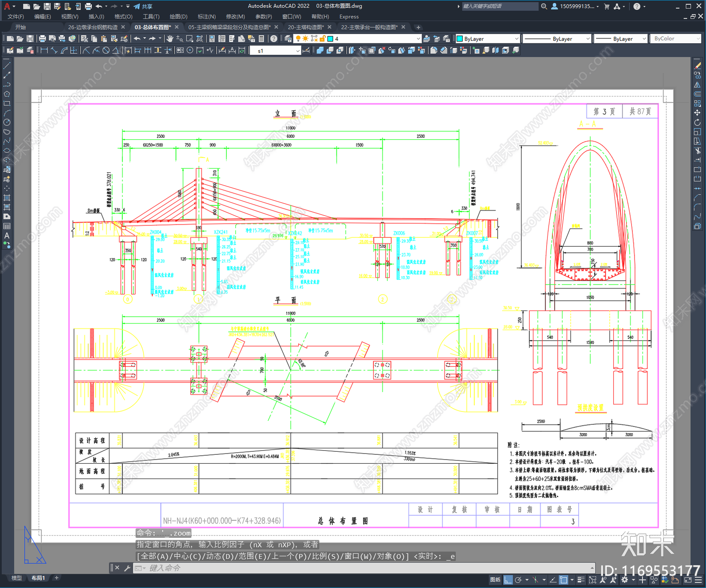706x588 pixels.
Task: Click the new drawing tab plus button
Action: [418, 27]
